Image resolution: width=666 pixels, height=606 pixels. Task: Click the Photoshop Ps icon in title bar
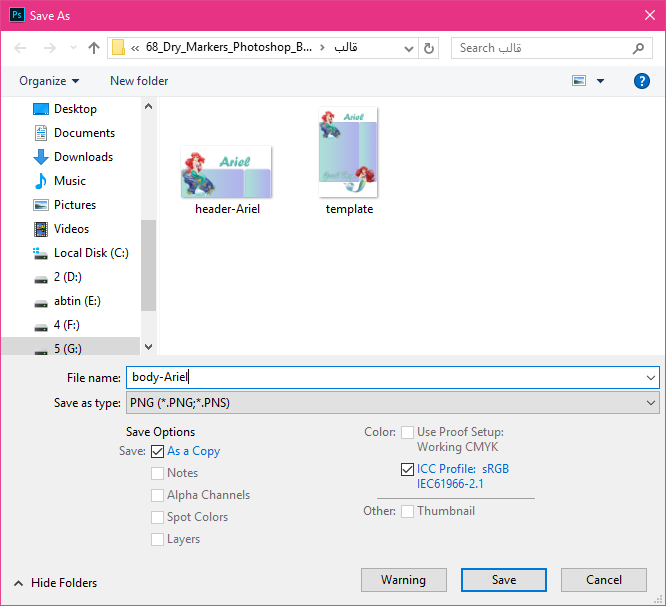click(x=17, y=15)
